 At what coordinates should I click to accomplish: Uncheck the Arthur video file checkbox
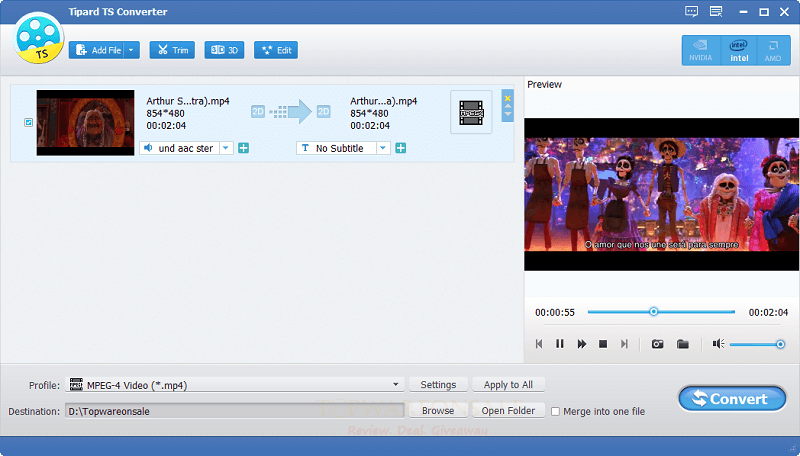pos(29,122)
